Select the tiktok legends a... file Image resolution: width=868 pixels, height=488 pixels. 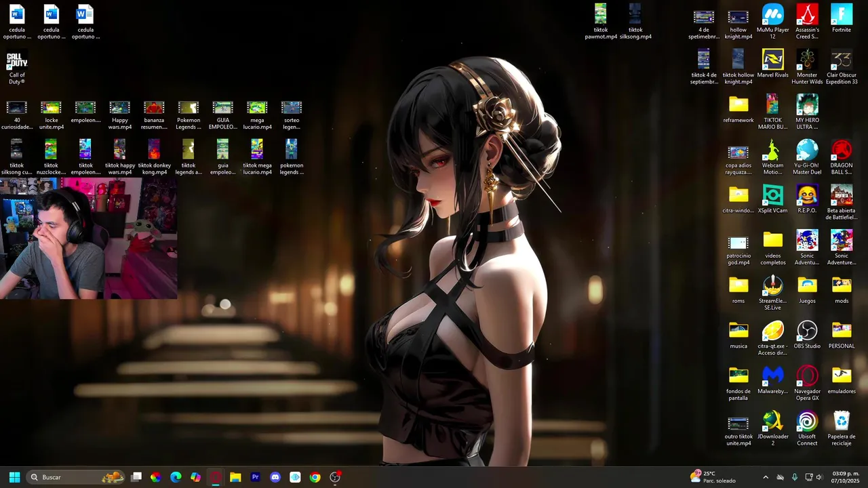click(x=189, y=158)
